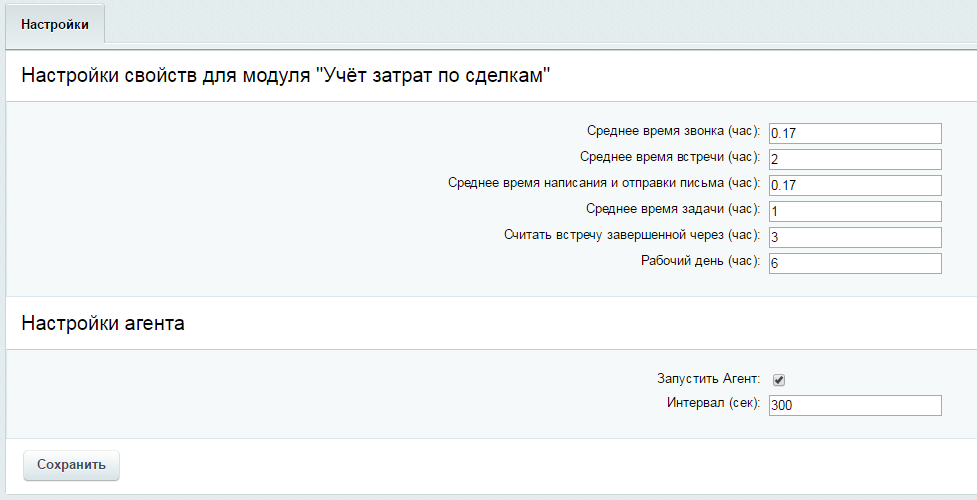Click the Настройки агента section heading

[103, 323]
